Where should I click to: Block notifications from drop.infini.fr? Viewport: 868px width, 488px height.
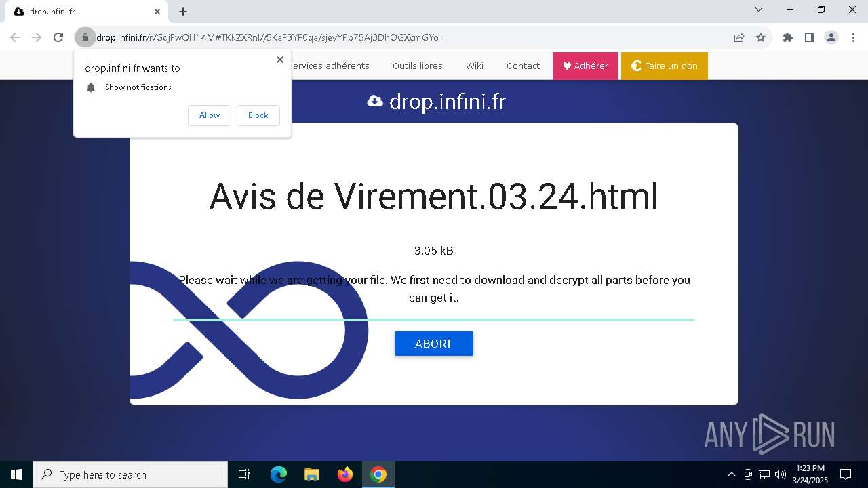coord(258,115)
